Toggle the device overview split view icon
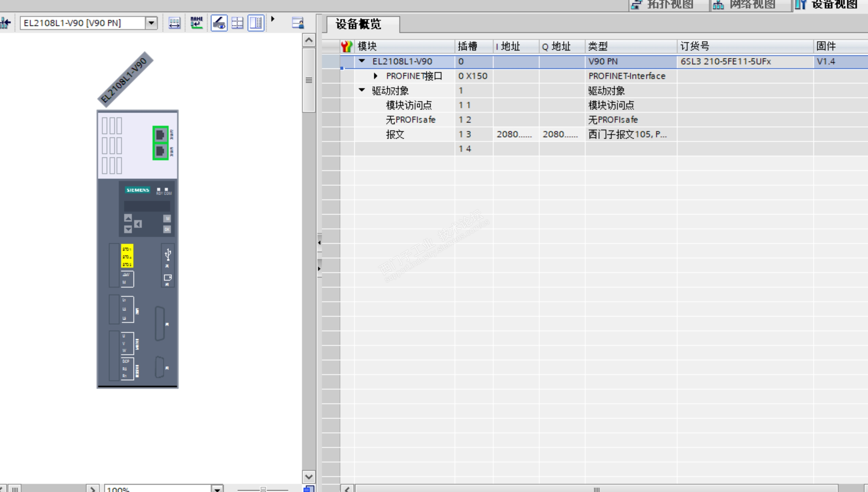 256,23
